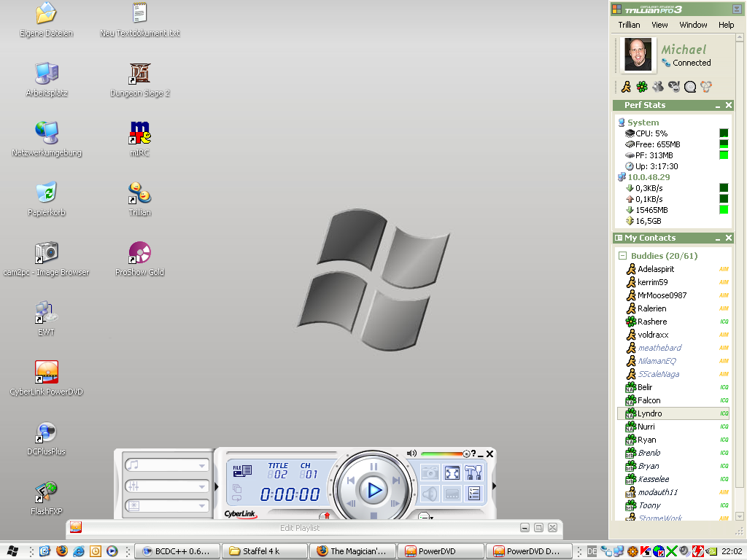Click the PowerDVD help question mark

point(473,454)
